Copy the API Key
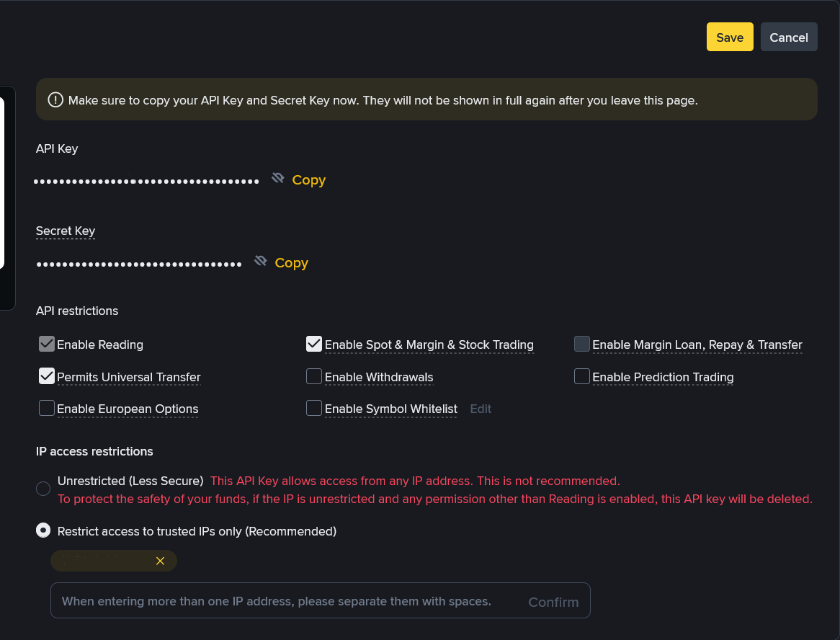This screenshot has width=840, height=640. coord(308,180)
